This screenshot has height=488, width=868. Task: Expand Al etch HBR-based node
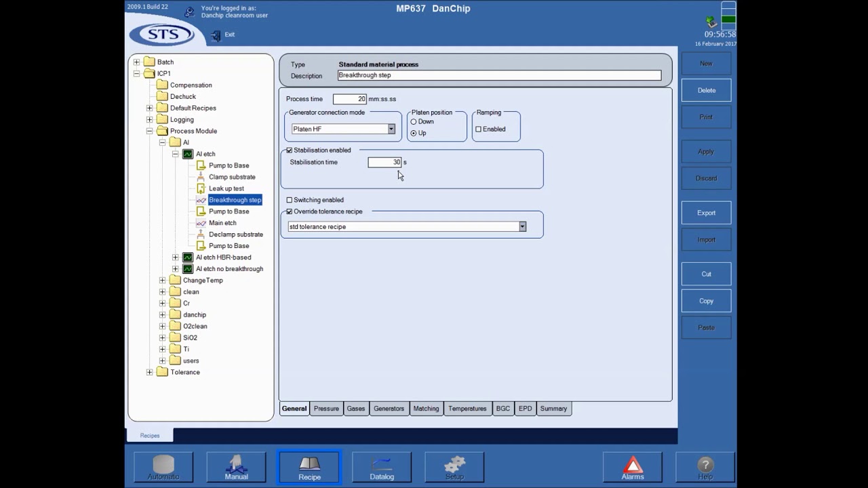pyautogui.click(x=175, y=258)
